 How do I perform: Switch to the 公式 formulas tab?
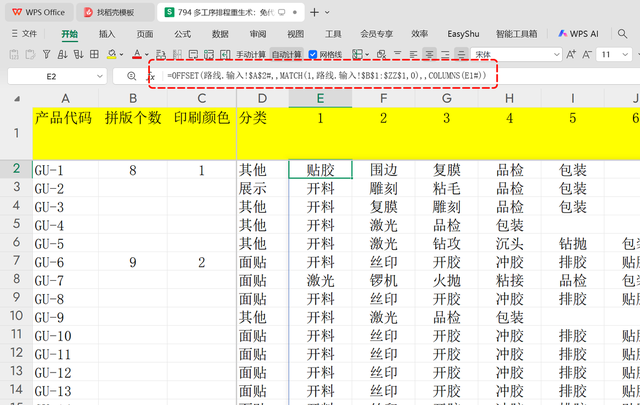pyautogui.click(x=182, y=34)
